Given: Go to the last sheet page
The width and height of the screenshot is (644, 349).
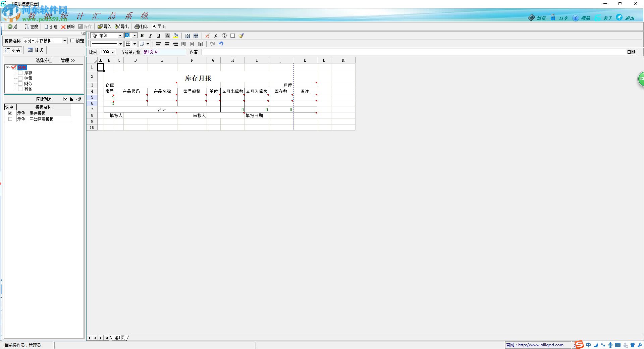Looking at the screenshot, I should pos(106,338).
